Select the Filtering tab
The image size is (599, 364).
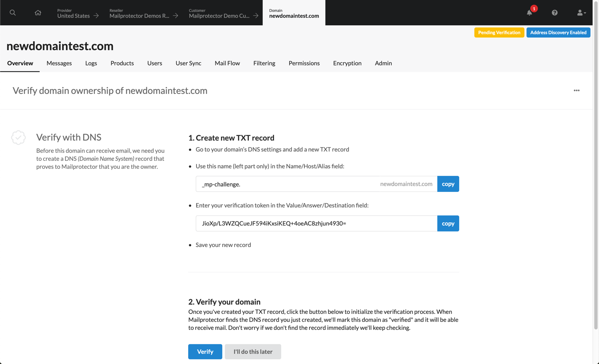(x=264, y=63)
